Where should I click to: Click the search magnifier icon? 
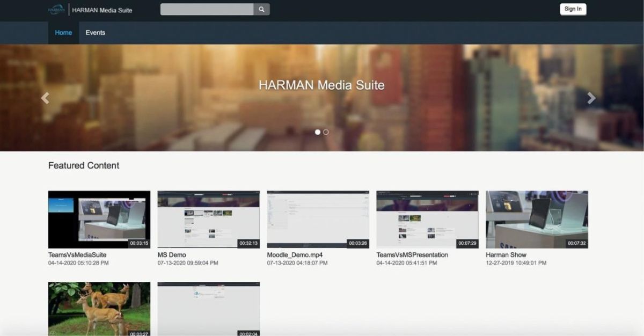click(x=261, y=9)
